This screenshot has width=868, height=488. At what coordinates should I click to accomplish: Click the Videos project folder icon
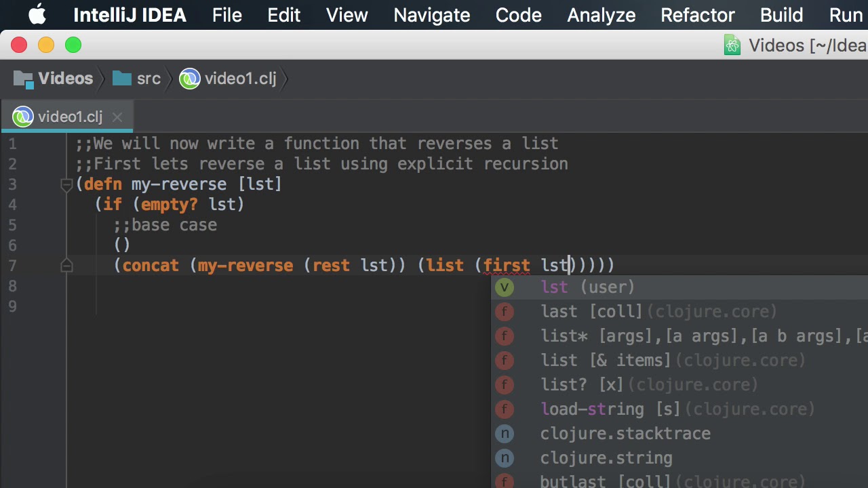(23, 79)
